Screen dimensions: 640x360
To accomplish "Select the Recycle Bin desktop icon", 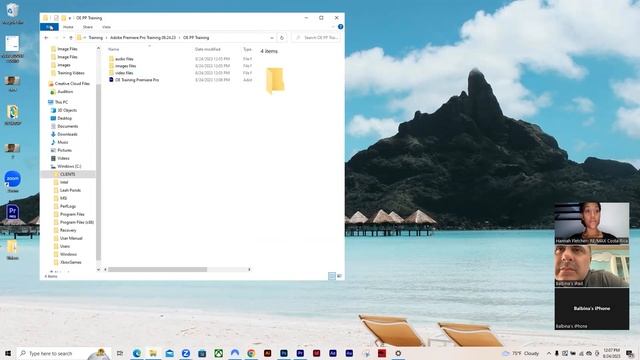I will (13, 13).
